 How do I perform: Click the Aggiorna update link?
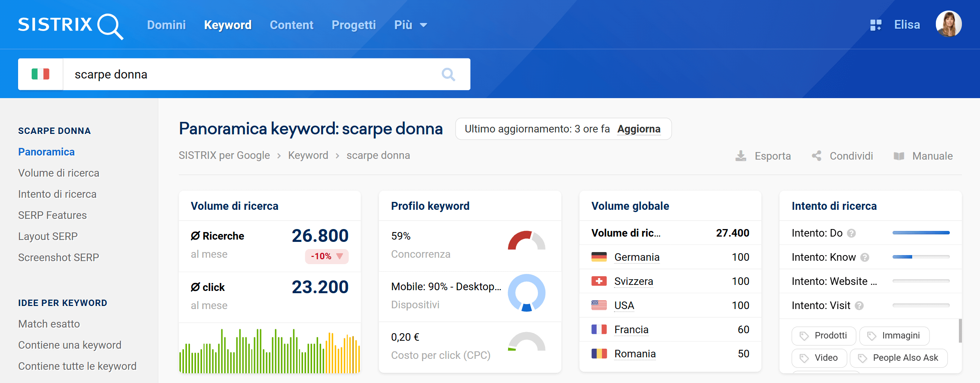639,129
